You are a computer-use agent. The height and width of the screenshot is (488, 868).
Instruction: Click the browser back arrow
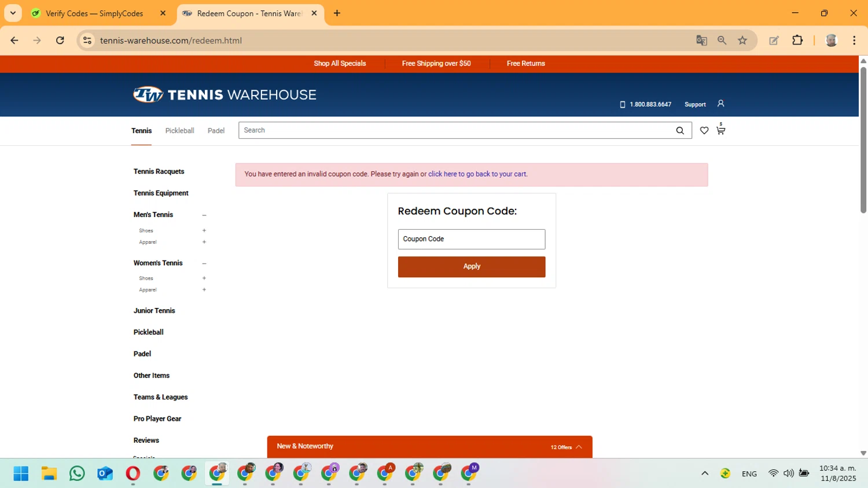tap(14, 41)
